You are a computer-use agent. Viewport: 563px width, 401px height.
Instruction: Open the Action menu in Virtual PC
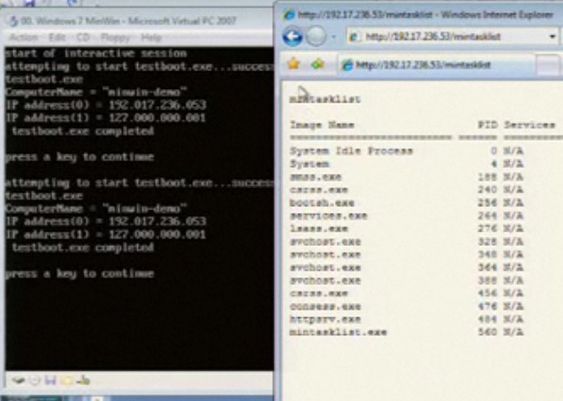click(23, 37)
